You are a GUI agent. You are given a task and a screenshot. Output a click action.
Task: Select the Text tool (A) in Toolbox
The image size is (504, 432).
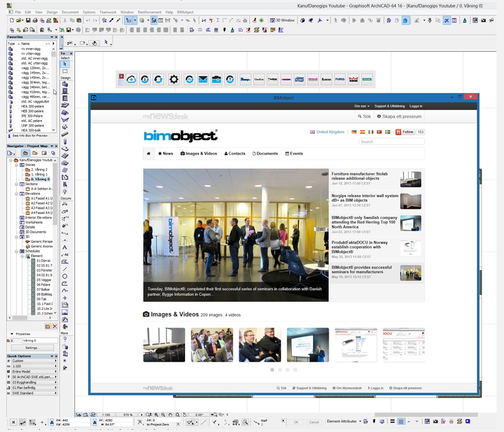[x=65, y=247]
